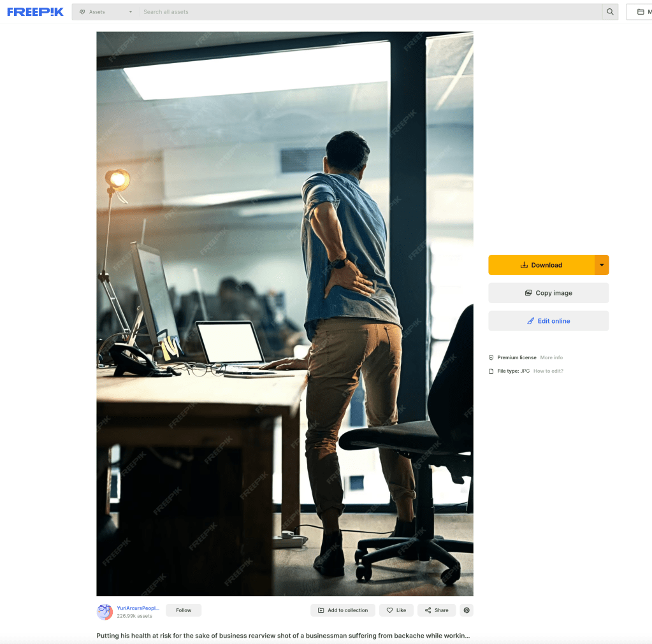This screenshot has height=644, width=652.
Task: Click the folder icon at top right
Action: 641,11
